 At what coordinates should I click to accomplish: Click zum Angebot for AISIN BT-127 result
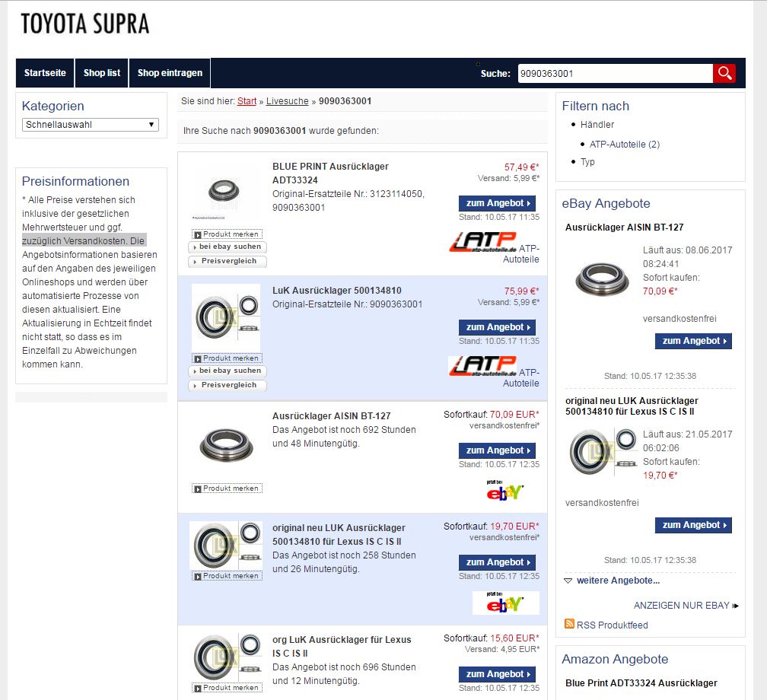(x=497, y=450)
